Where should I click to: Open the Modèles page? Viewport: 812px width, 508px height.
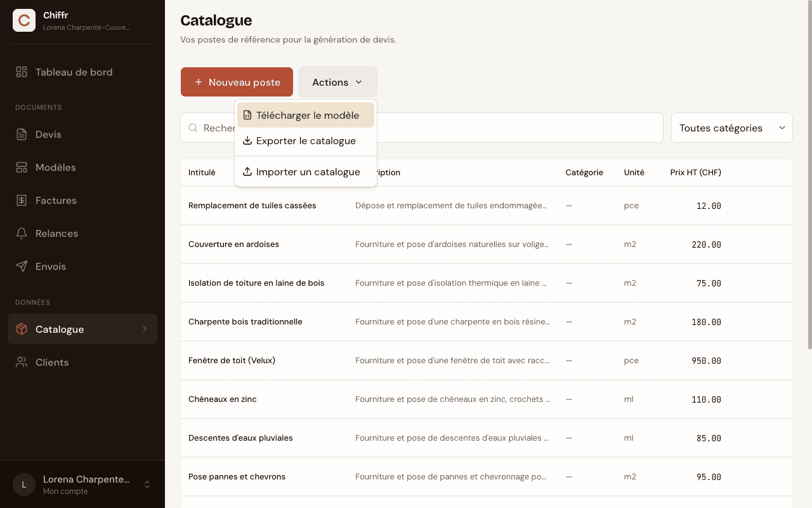coord(82,167)
